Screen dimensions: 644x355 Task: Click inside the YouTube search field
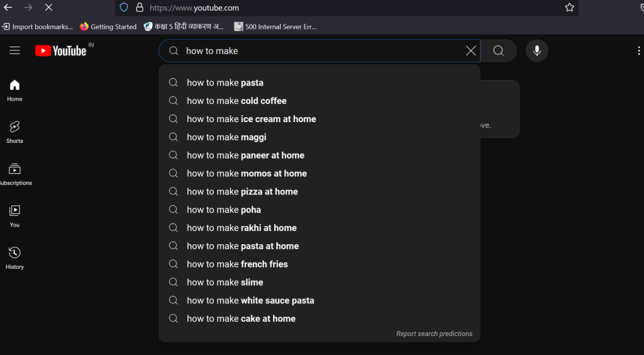click(x=319, y=51)
